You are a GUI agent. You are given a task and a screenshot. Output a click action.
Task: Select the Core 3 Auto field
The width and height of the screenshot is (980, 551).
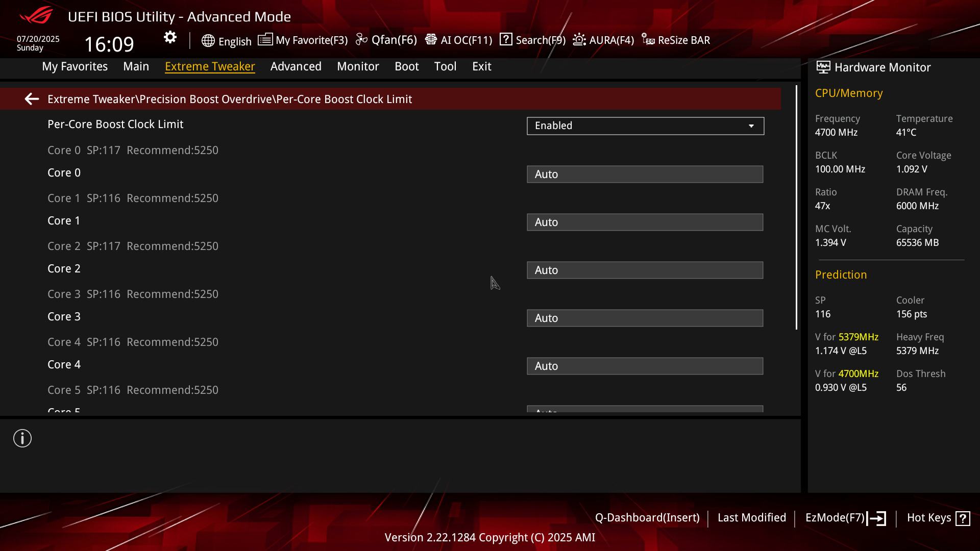(645, 318)
